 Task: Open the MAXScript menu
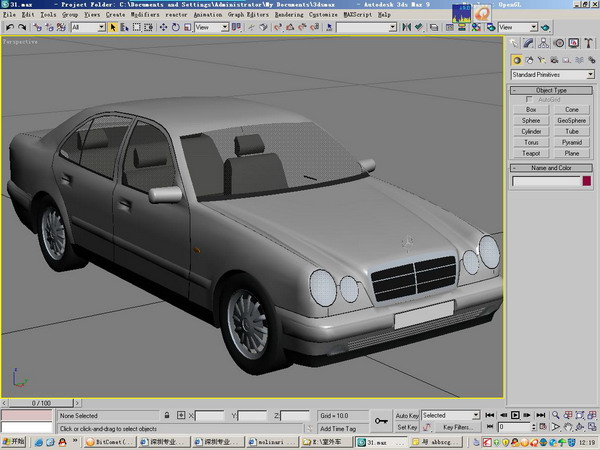click(357, 15)
